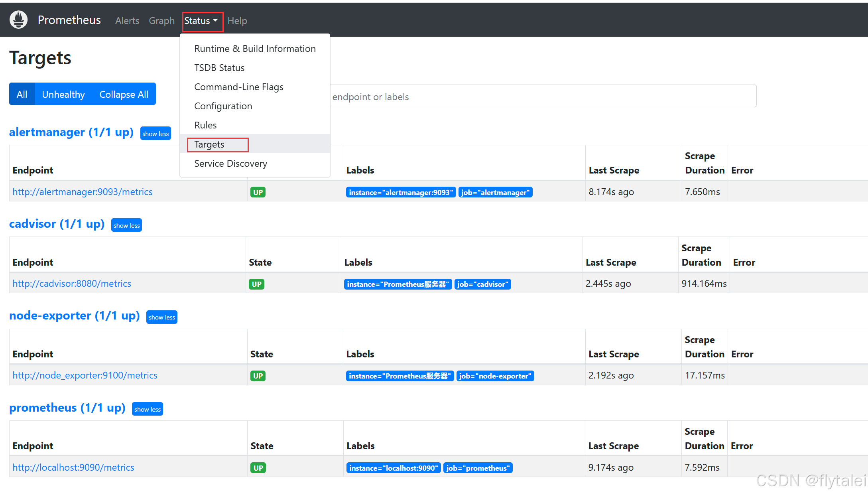Click the Prometheus flame logo icon
The width and height of the screenshot is (868, 495).
pyautogui.click(x=18, y=20)
